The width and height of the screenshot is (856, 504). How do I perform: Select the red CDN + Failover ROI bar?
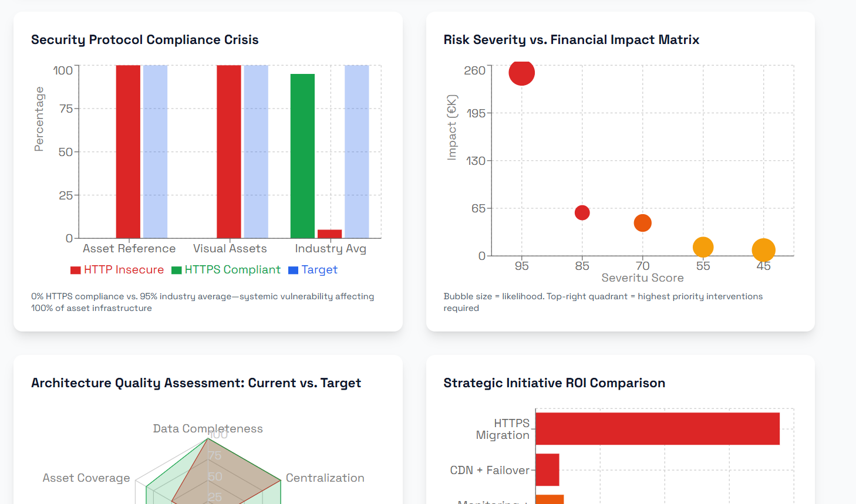(x=548, y=470)
